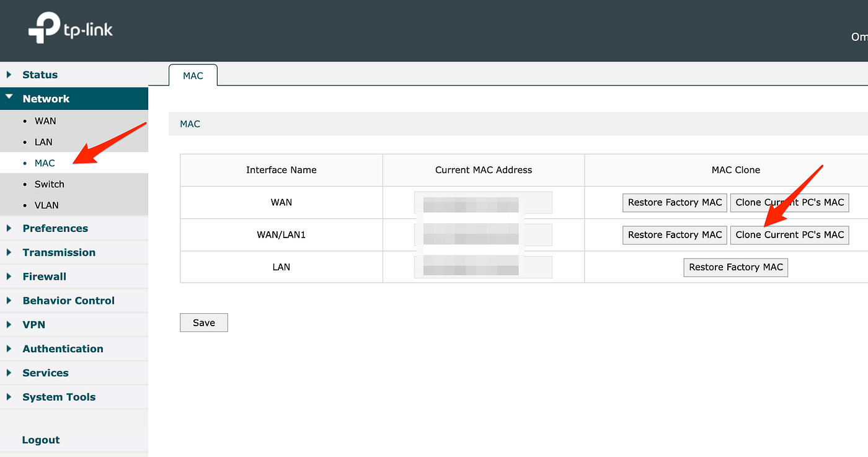Switch to the MAC tab
This screenshot has height=457, width=868.
(193, 76)
